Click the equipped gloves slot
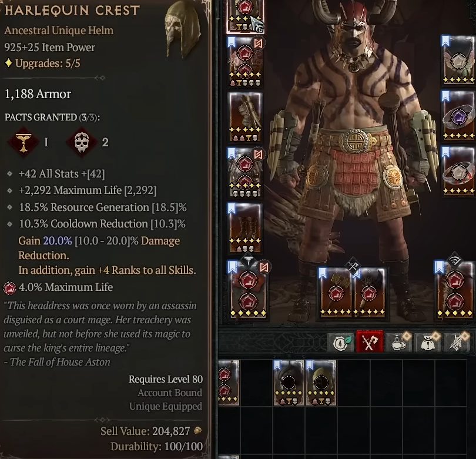Viewport: 476px width, 459px height. coord(245,117)
